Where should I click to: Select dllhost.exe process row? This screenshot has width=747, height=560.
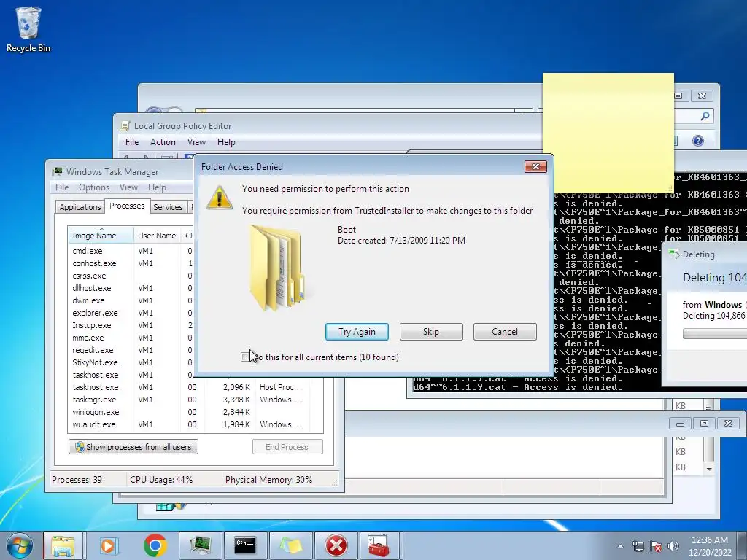(131, 288)
